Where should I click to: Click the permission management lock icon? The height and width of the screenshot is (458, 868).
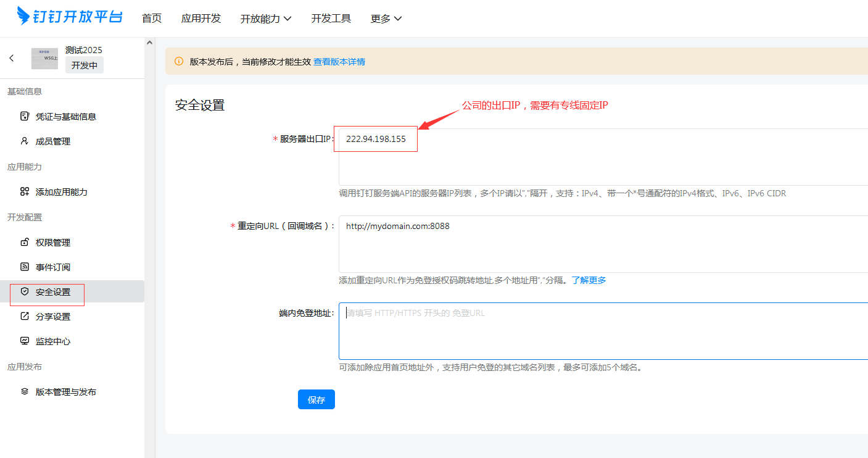(25, 242)
